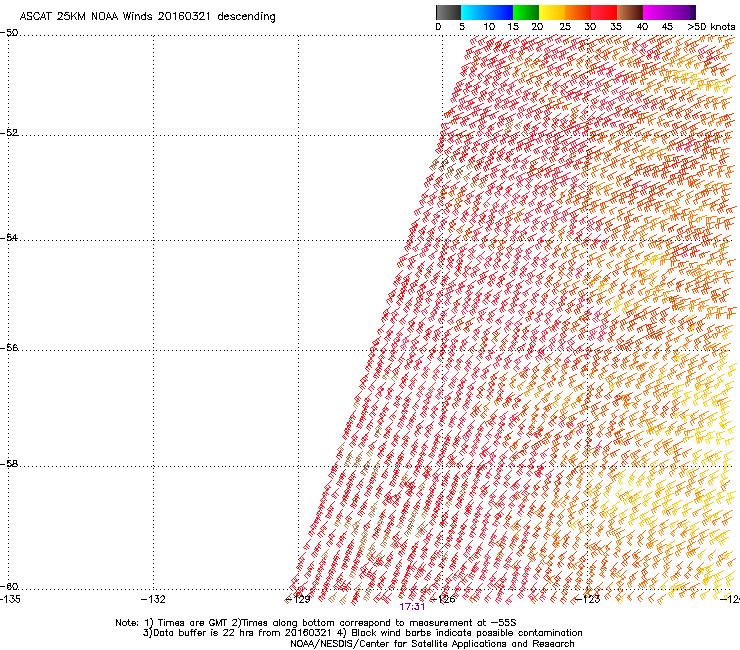The image size is (740, 650).
Task: Click the -135 longitude axis label
Action: tap(10, 599)
